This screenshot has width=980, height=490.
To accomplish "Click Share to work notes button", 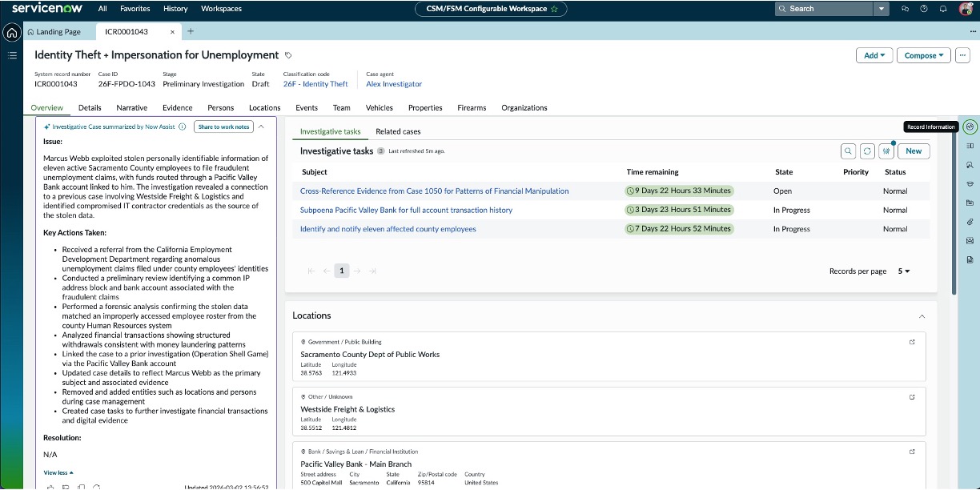I will (x=223, y=127).
